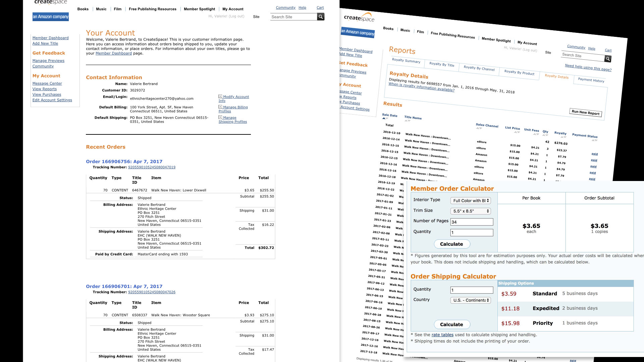Viewport: 644px width, 362px height.
Task: Open tracking number ending 7026
Action: coord(152,292)
